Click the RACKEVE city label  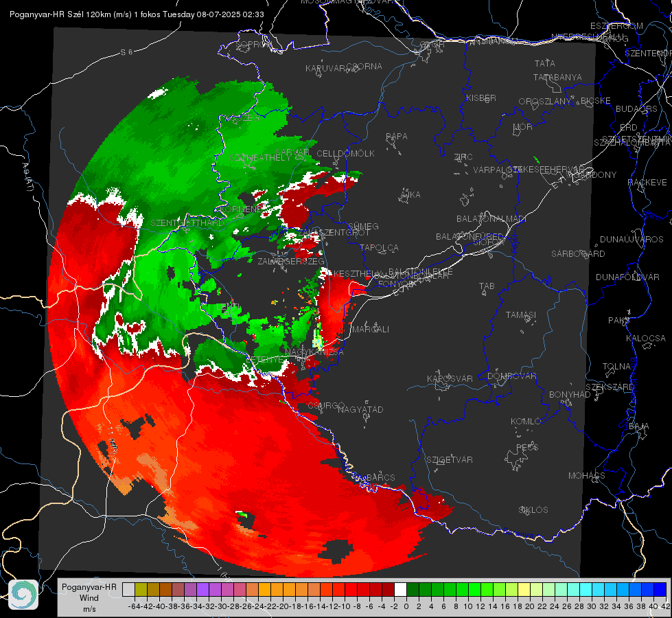[647, 183]
